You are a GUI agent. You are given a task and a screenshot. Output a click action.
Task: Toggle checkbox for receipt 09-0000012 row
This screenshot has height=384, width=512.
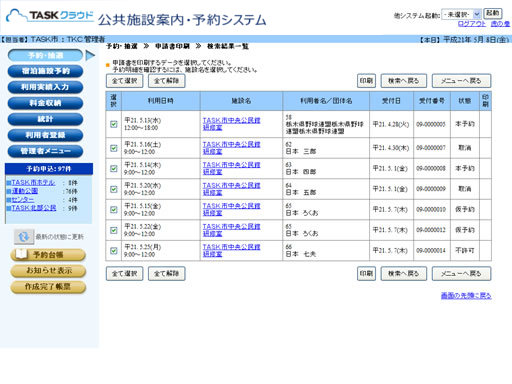tap(114, 230)
